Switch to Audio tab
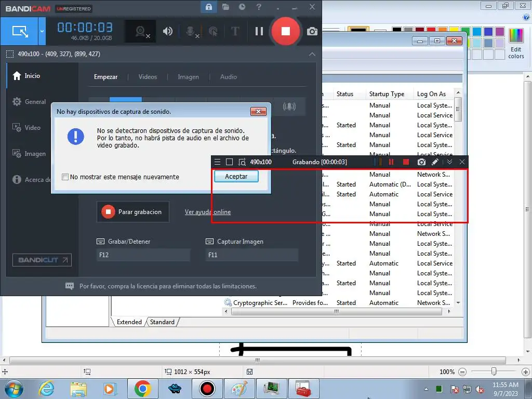 point(229,77)
